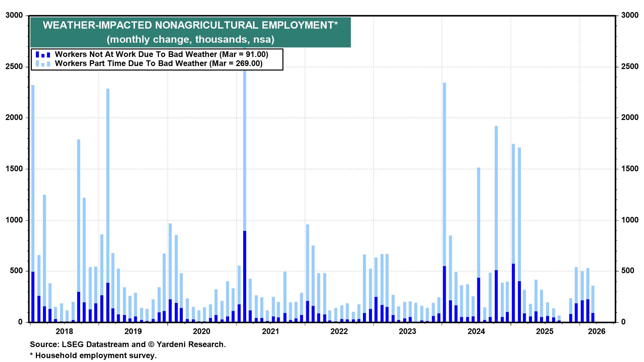Click the first bar at chart's left edge
Viewport: 644px width, 362px height.
(33, 201)
